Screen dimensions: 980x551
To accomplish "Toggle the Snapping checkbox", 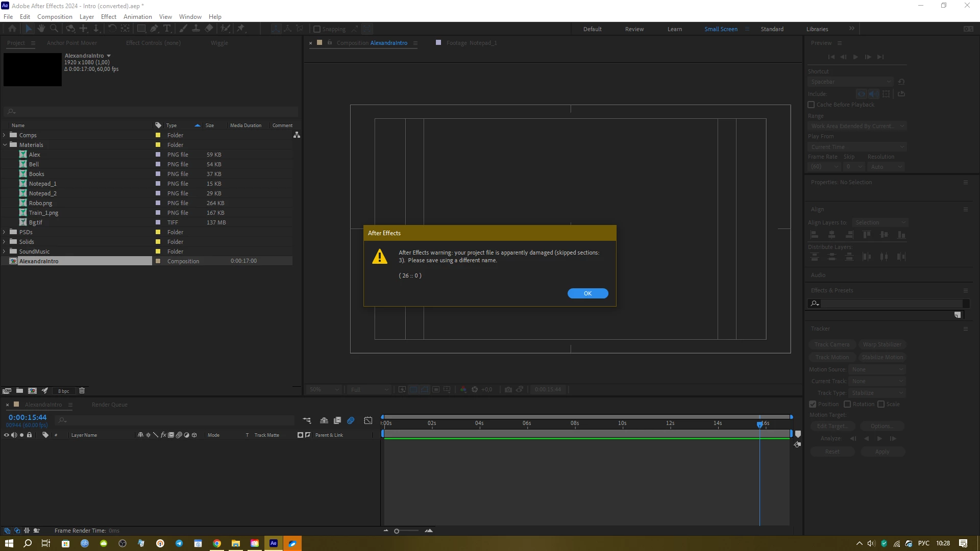I will tap(317, 29).
